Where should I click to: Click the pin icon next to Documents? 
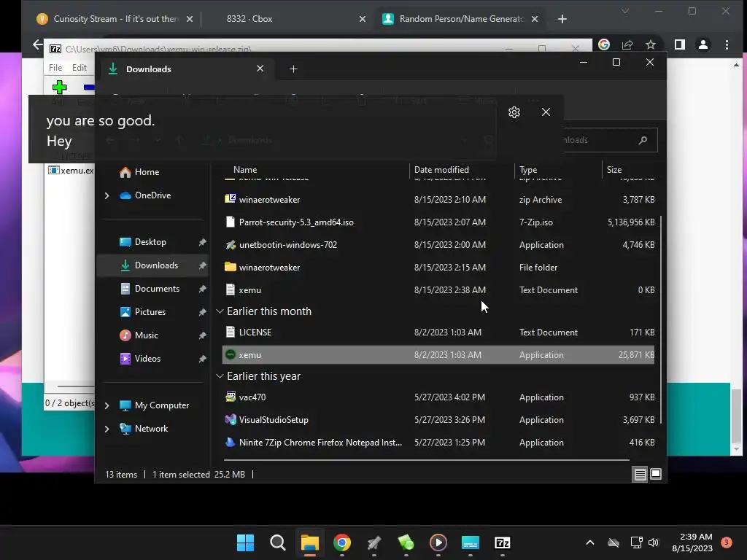pyautogui.click(x=202, y=289)
